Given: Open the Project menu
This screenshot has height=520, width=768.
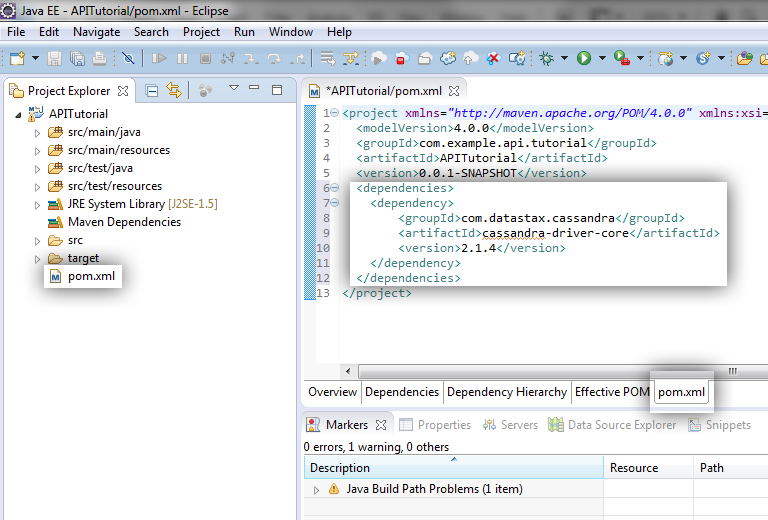Looking at the screenshot, I should coord(201,32).
